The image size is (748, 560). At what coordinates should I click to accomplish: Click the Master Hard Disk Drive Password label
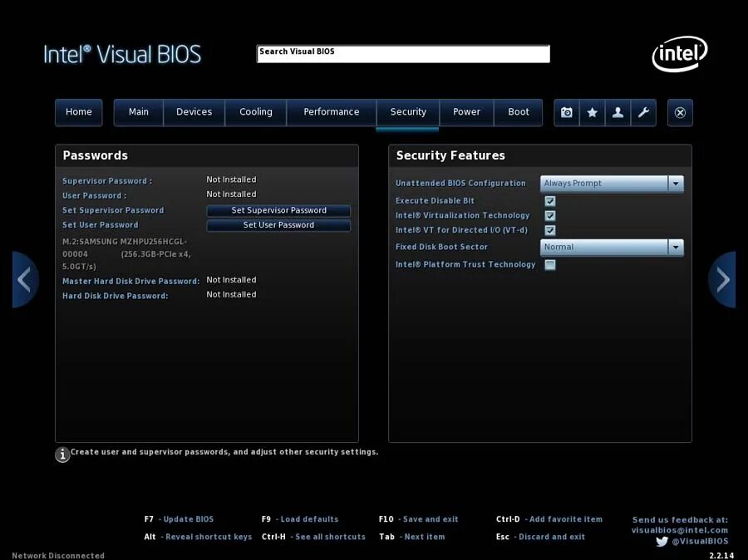pyautogui.click(x=131, y=282)
